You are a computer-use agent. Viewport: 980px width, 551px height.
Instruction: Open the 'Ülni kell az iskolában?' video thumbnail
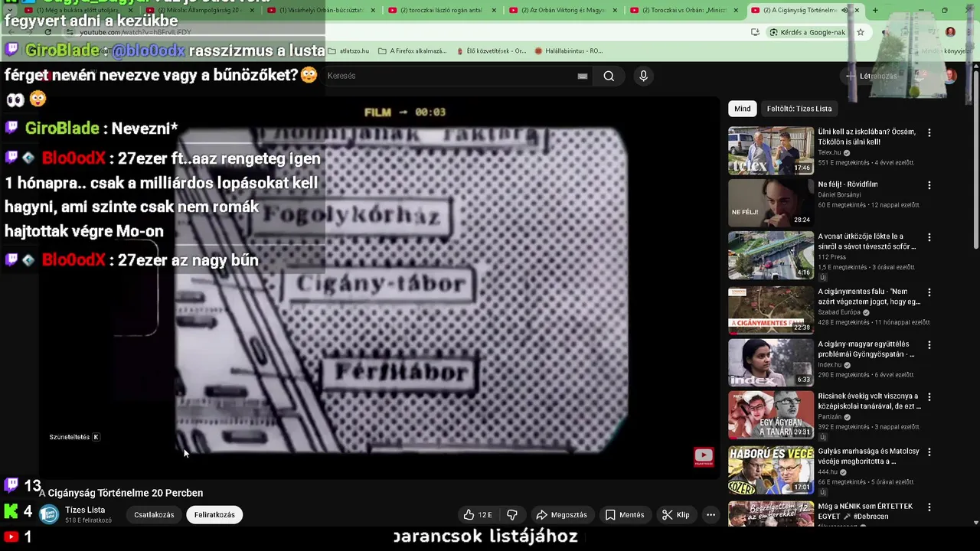pos(771,150)
